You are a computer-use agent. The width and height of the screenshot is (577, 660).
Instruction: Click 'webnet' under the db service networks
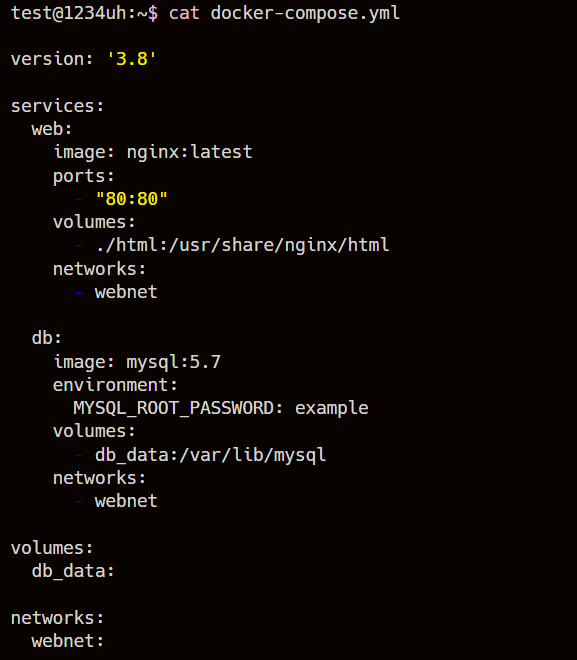(x=126, y=501)
